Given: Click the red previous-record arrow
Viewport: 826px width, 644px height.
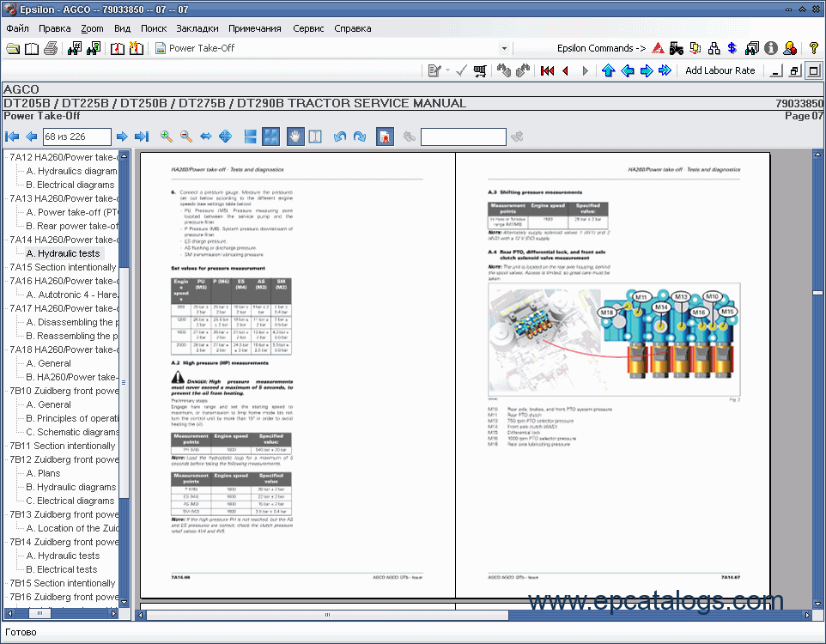Looking at the screenshot, I should coord(566,70).
